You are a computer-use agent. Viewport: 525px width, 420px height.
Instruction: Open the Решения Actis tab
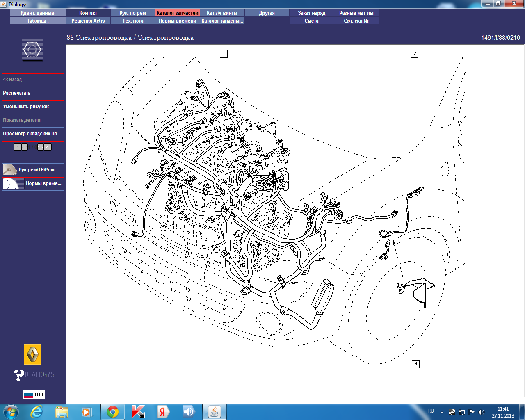pos(88,21)
